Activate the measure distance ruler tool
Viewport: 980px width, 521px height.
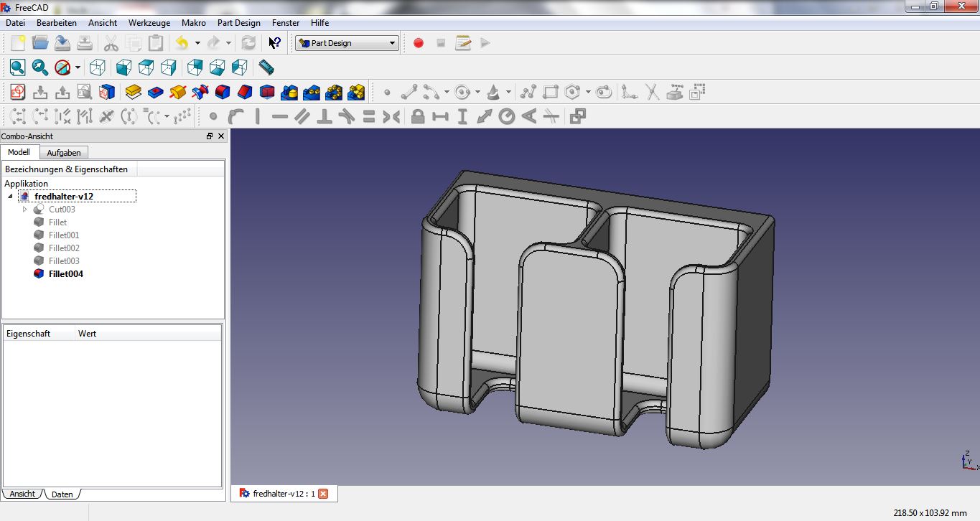pos(266,67)
